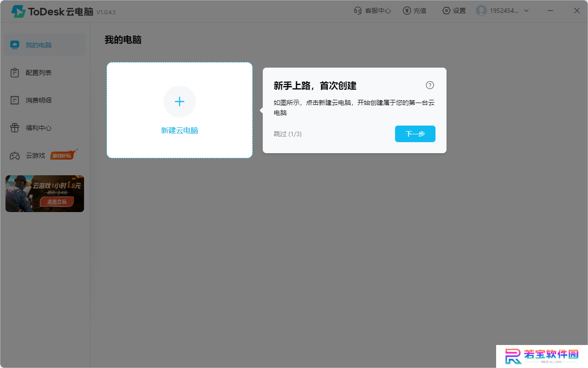Close the ToDesk window
Image resolution: width=588 pixels, height=368 pixels.
(x=577, y=11)
